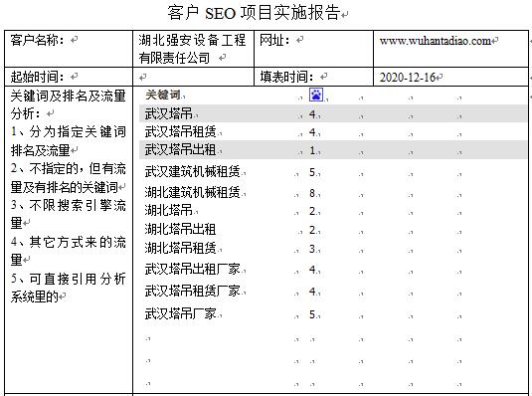Open the www.wuhantadiao.com link
This screenshot has height=396, width=532.
[436, 41]
